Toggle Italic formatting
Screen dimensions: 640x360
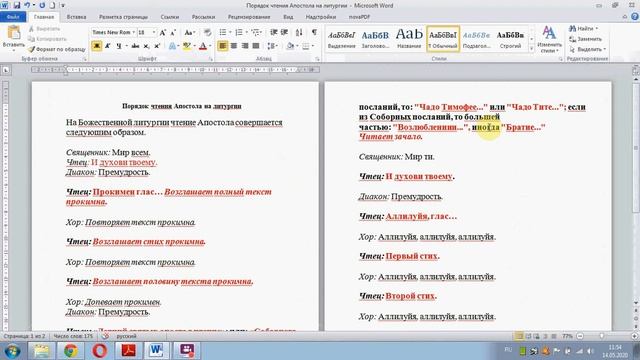(x=108, y=46)
